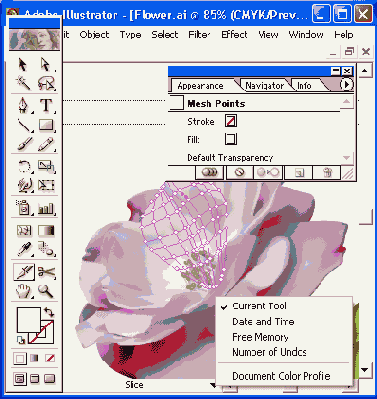This screenshot has height=399, width=377.
Task: Click Stroke swatch in Appearance panel
Action: pyautogui.click(x=231, y=121)
